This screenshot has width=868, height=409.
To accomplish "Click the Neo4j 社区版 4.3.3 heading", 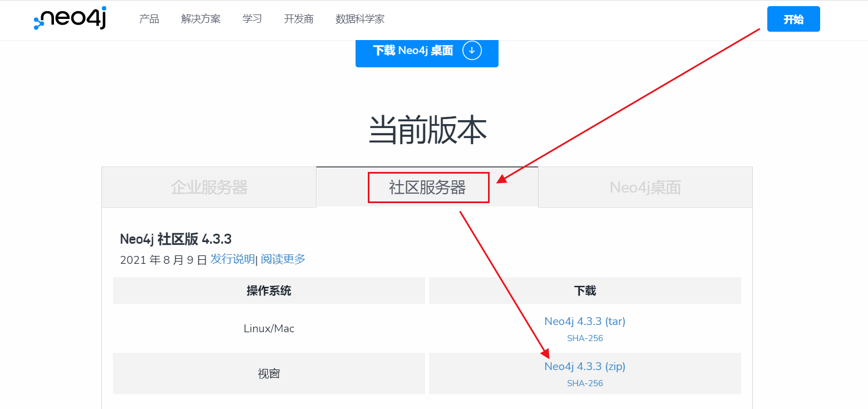I will (176, 239).
